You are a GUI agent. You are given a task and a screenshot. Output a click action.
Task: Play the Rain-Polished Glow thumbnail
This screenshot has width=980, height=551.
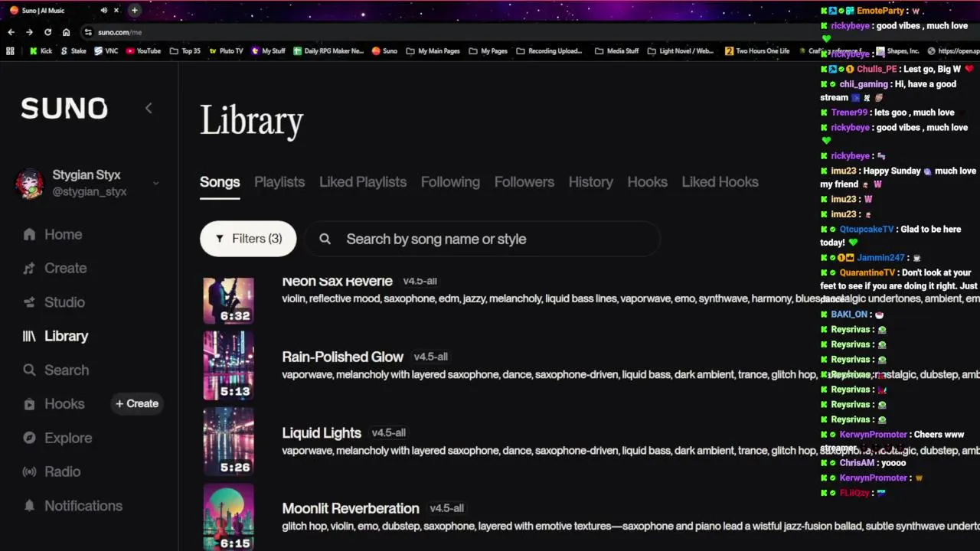(228, 366)
